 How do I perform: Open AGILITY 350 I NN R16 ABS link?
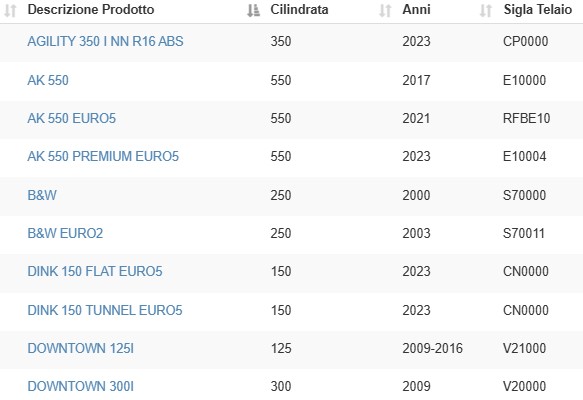[x=105, y=41]
